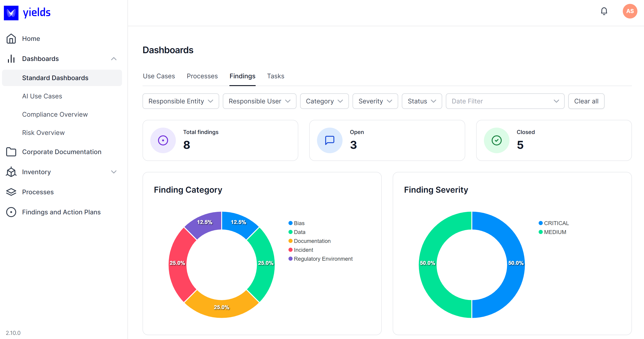Viewport: 644px width, 339px height.
Task: Collapse the Dashboards sidebar section
Action: pos(114,58)
